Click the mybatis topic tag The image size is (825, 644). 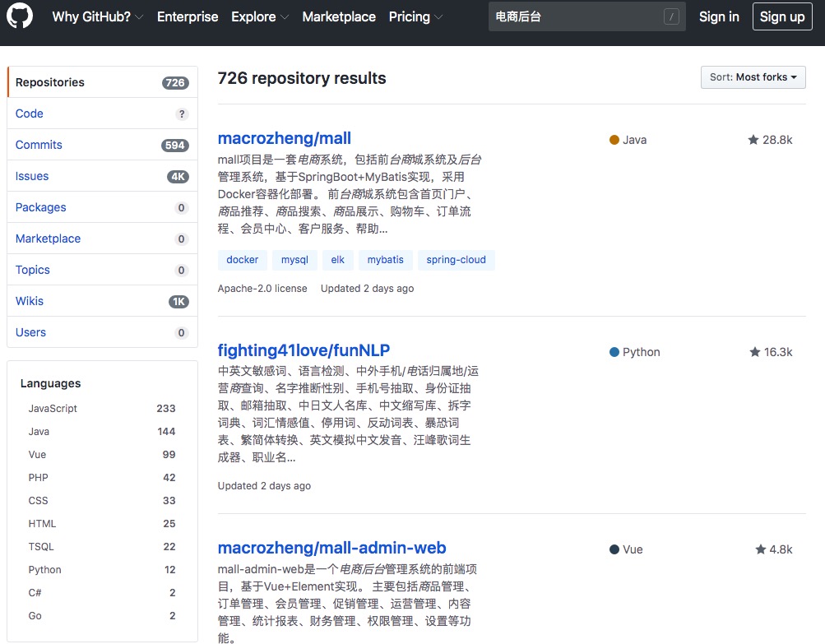coord(385,260)
